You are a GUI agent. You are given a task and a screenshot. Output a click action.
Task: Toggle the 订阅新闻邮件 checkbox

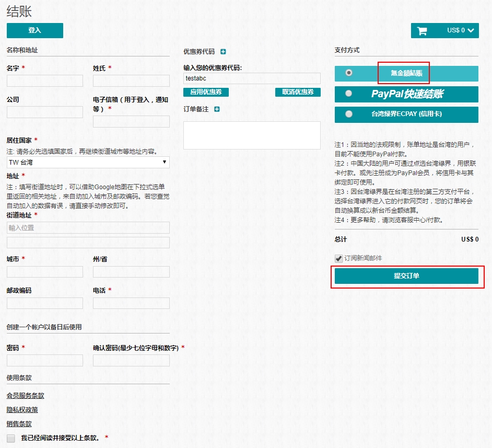coord(338,258)
